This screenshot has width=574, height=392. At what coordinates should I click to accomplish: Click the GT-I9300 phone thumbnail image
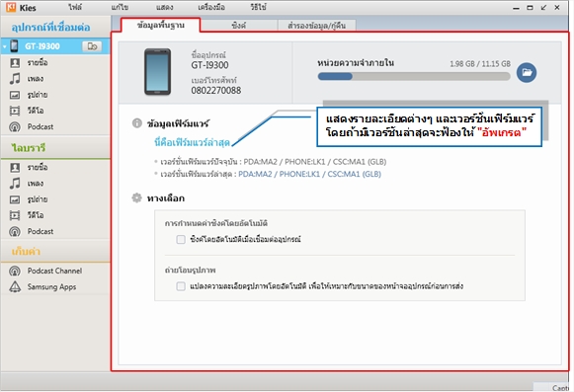(x=157, y=72)
